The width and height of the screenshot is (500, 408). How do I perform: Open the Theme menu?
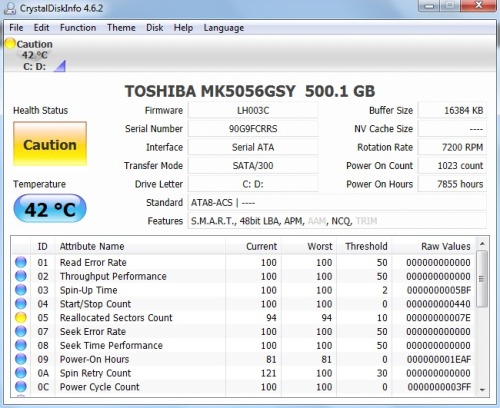(x=121, y=28)
